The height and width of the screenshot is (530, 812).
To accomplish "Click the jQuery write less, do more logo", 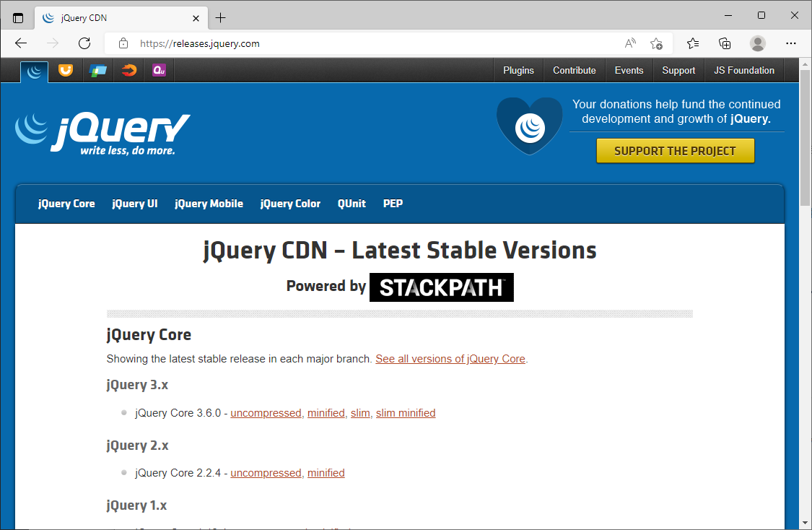I will pyautogui.click(x=102, y=134).
